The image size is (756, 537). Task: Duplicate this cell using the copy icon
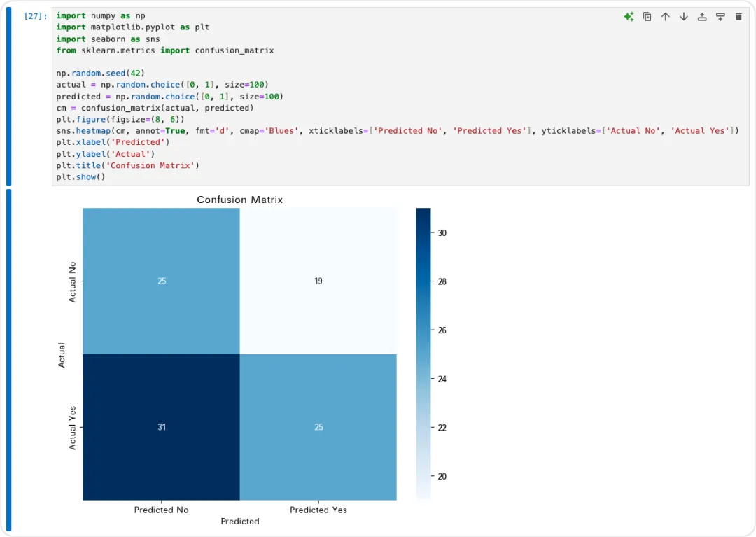647,17
